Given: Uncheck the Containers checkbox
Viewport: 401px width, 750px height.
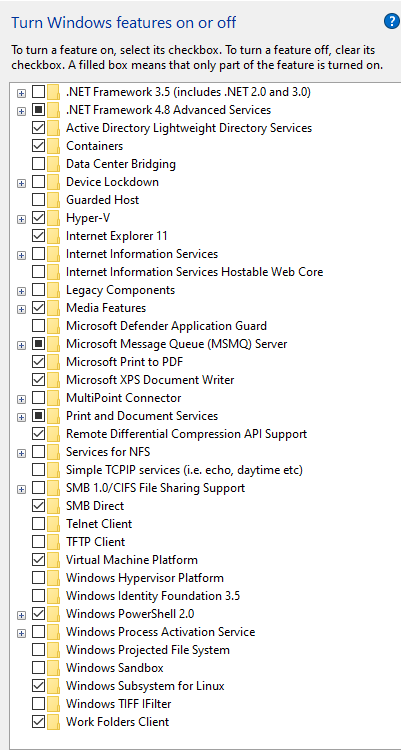Looking at the screenshot, I should (39, 146).
